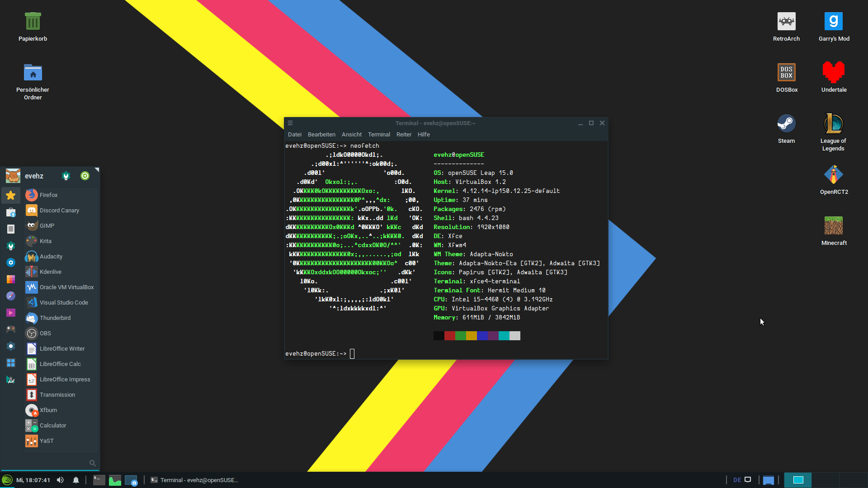Launch Oracle VM VirtualBox
Image resolution: width=868 pixels, height=488 pixels.
(61, 287)
